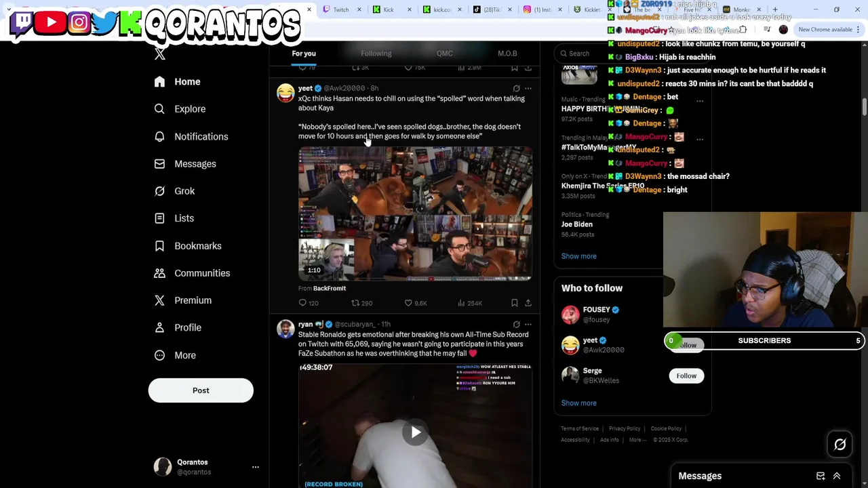Viewport: 868px width, 488px height.
Task: Open the floating Grok button
Action: coord(840,445)
